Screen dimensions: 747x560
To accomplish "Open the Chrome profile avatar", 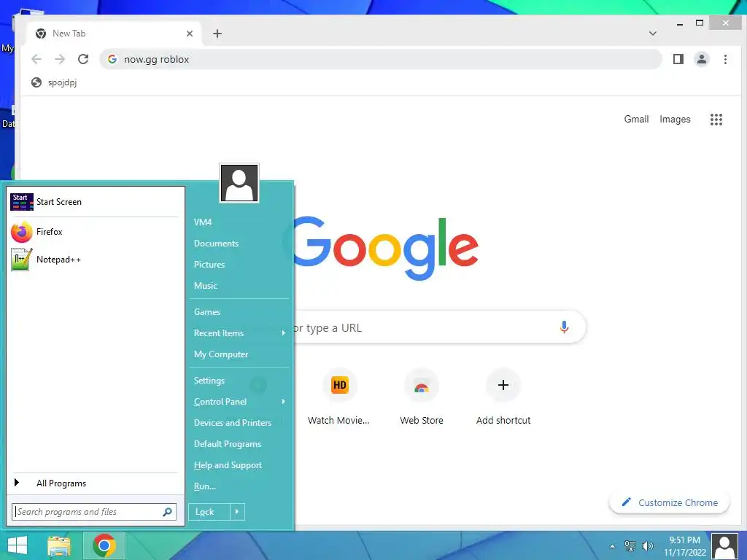I will coord(702,59).
